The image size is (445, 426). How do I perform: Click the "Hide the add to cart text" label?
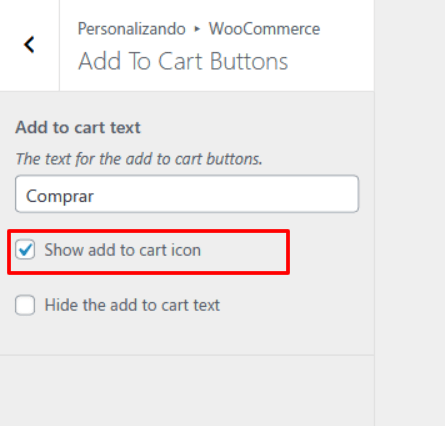point(132,305)
